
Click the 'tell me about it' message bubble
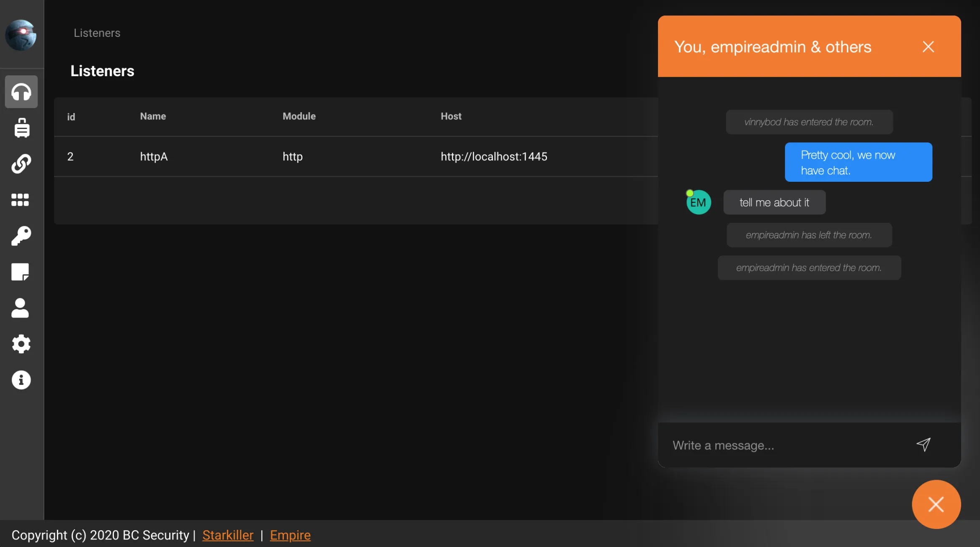(x=774, y=202)
